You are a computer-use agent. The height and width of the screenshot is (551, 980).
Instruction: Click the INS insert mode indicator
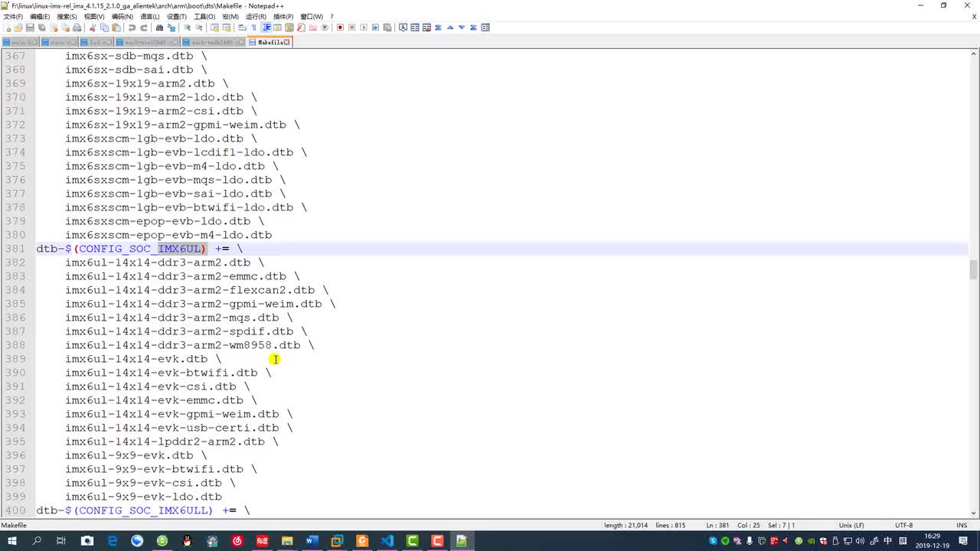click(962, 525)
